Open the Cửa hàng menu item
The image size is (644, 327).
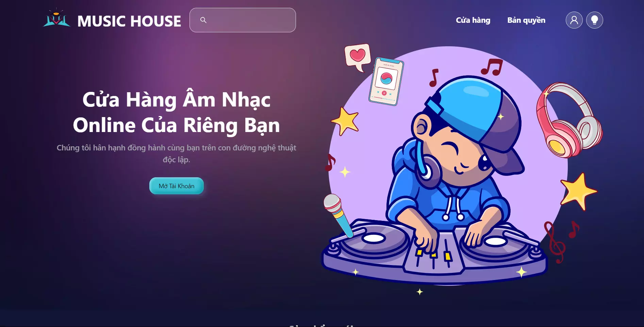tap(473, 20)
